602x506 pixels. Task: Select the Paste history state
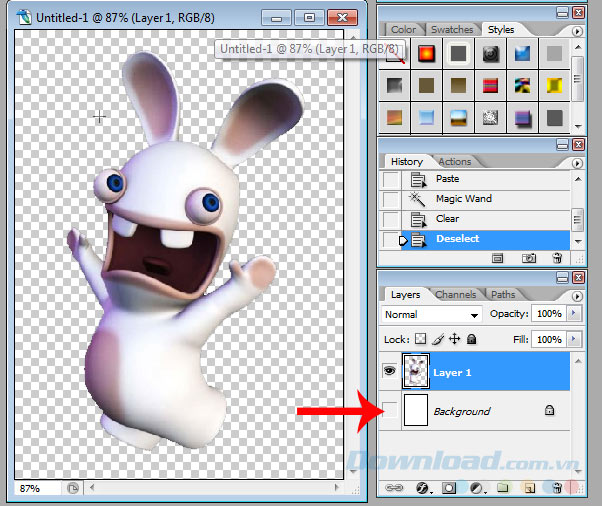447,179
